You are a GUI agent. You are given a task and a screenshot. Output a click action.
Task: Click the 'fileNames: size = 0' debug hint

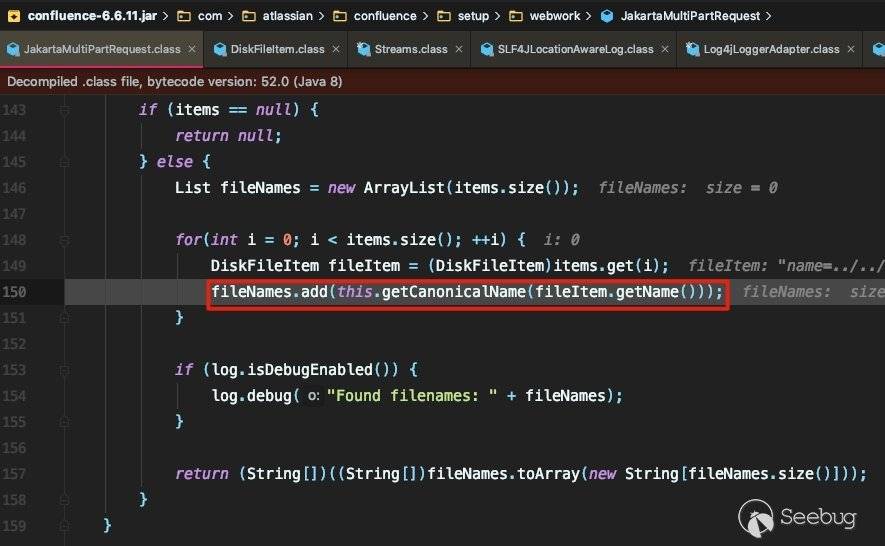(x=687, y=188)
